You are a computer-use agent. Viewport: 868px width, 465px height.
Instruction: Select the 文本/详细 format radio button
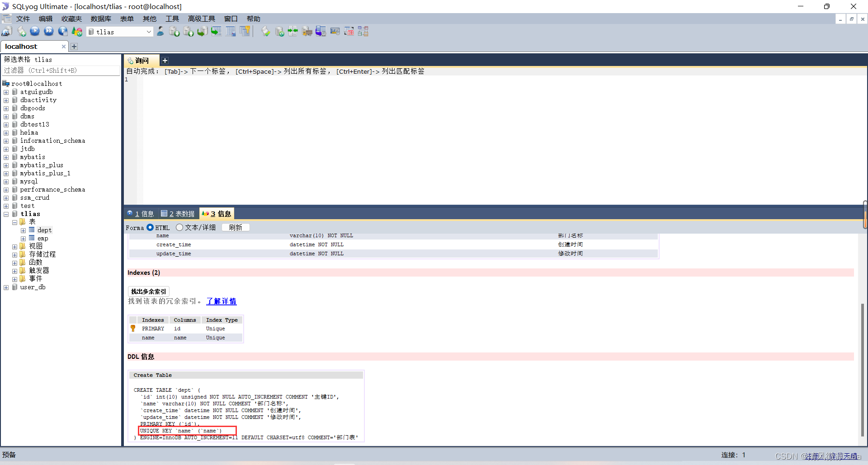(179, 227)
